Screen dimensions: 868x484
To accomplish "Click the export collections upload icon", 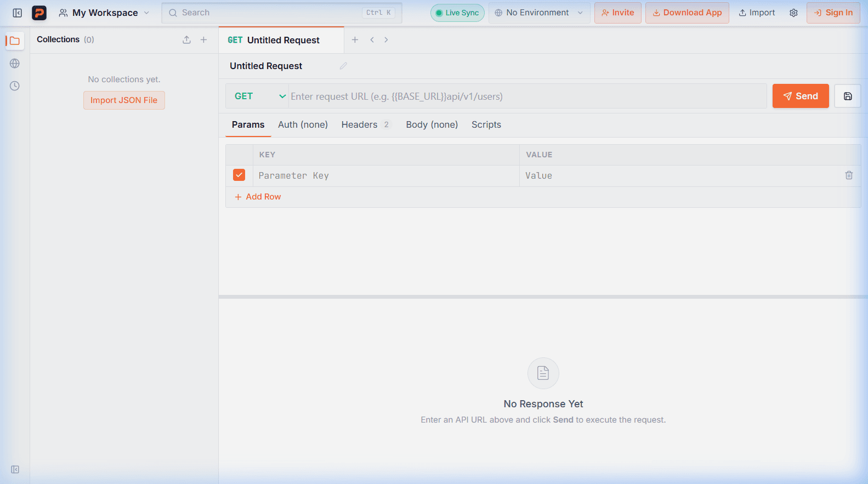I will [x=187, y=39].
